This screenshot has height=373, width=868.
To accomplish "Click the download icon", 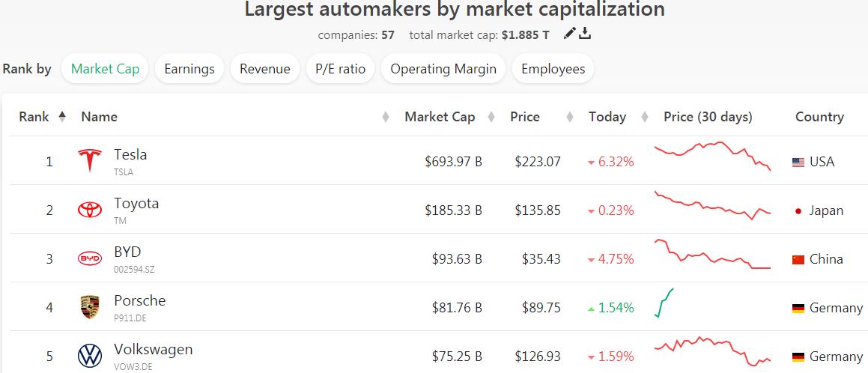I will [586, 34].
